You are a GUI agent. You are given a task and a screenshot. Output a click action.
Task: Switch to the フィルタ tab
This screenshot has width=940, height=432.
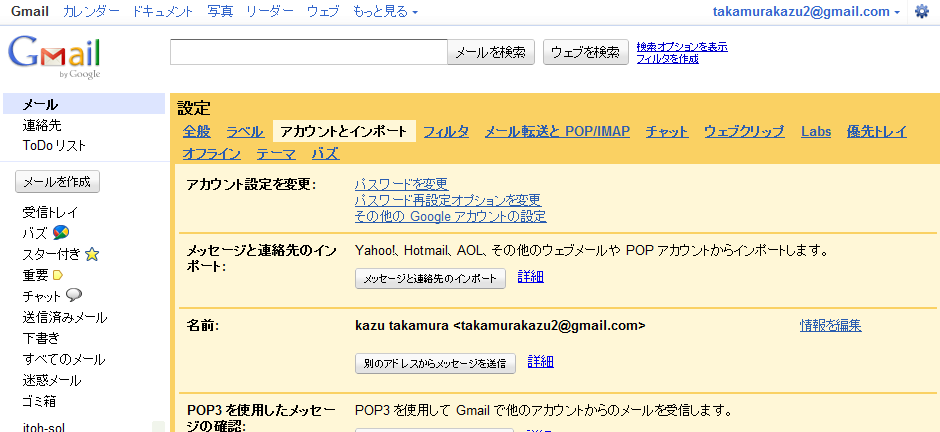tap(446, 132)
